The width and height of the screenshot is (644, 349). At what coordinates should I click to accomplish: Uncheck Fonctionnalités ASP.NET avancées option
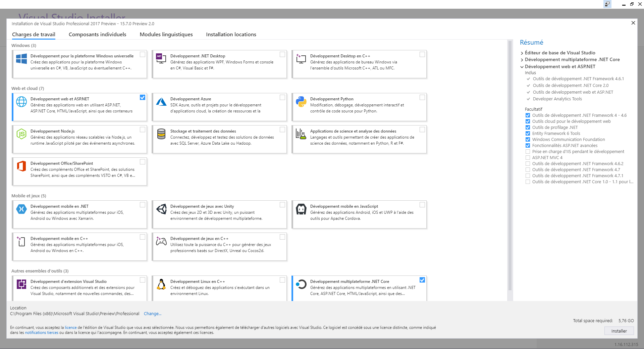(528, 146)
